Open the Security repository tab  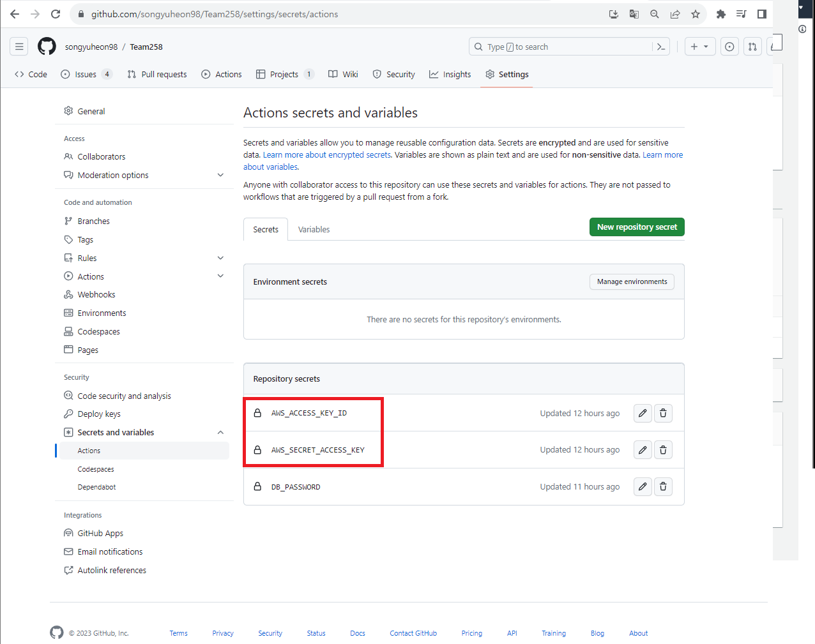point(394,74)
